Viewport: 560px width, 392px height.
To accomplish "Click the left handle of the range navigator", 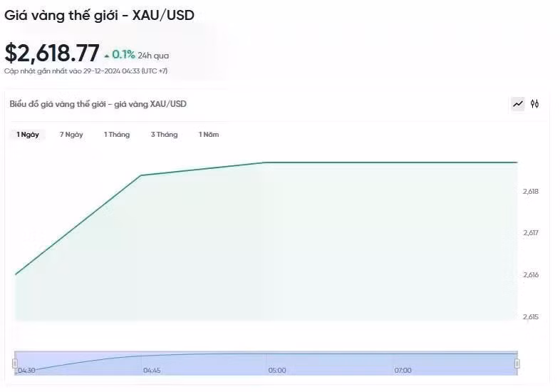I will point(14,363).
